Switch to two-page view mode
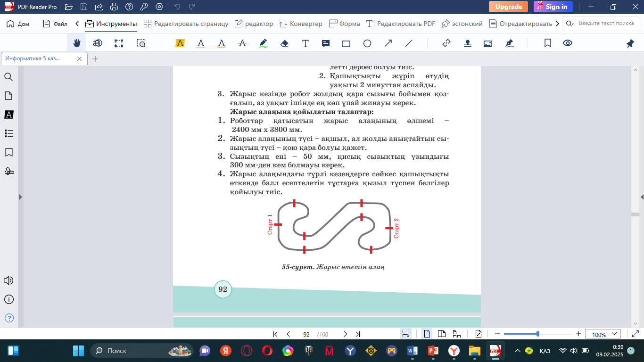 pyautogui.click(x=442, y=334)
